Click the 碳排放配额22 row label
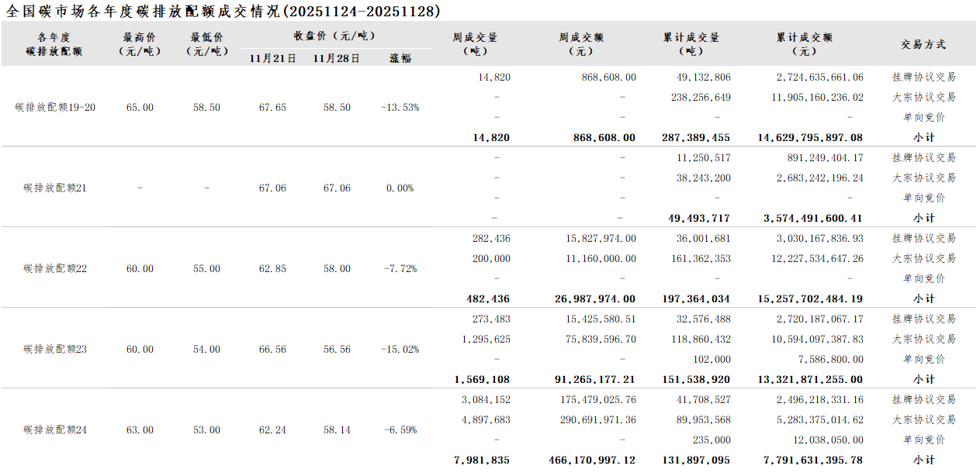 click(x=55, y=269)
